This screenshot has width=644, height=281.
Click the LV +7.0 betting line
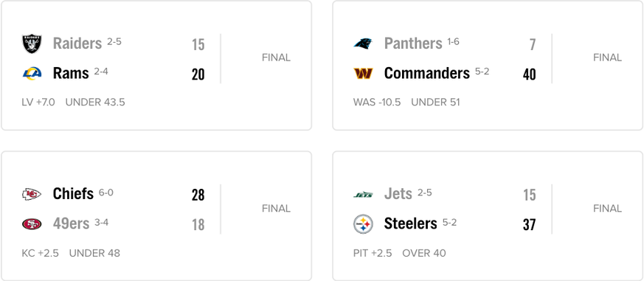tap(38, 103)
